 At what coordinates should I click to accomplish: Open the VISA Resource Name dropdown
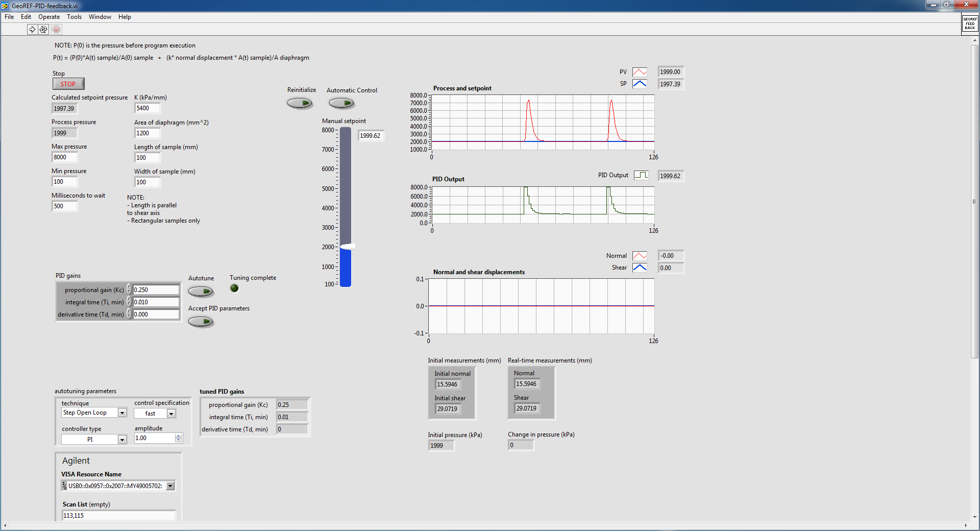click(170, 486)
